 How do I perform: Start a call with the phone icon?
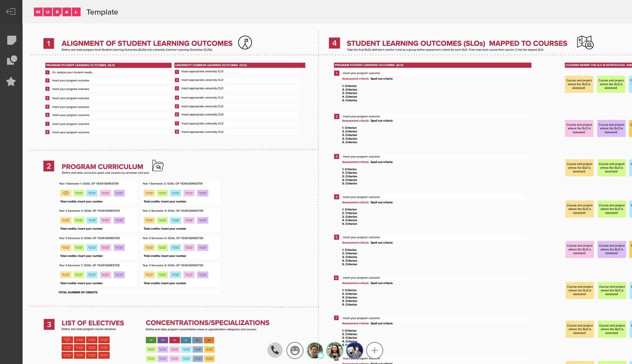pyautogui.click(x=274, y=350)
